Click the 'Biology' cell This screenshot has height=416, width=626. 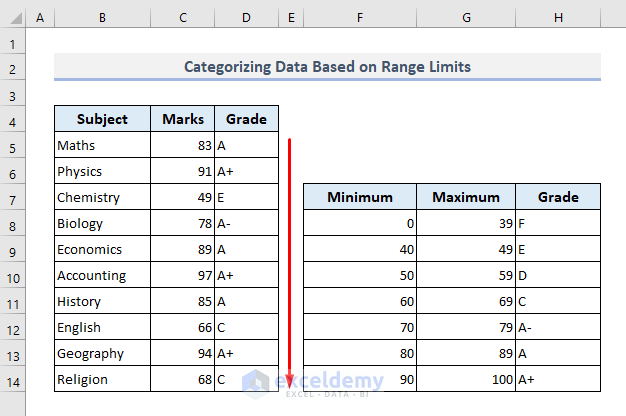pos(102,223)
